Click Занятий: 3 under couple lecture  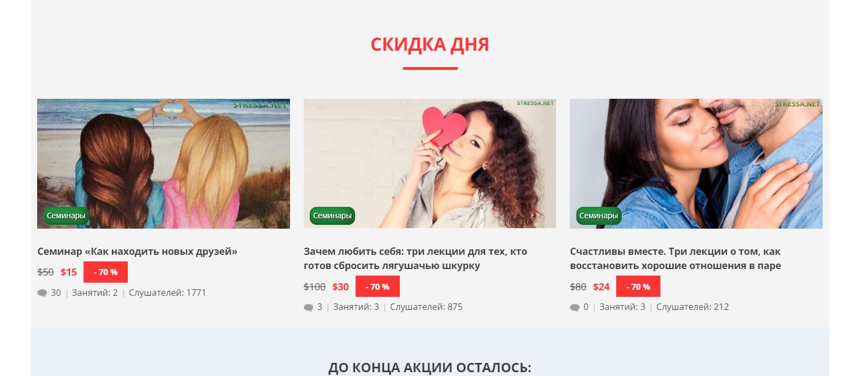click(x=622, y=307)
